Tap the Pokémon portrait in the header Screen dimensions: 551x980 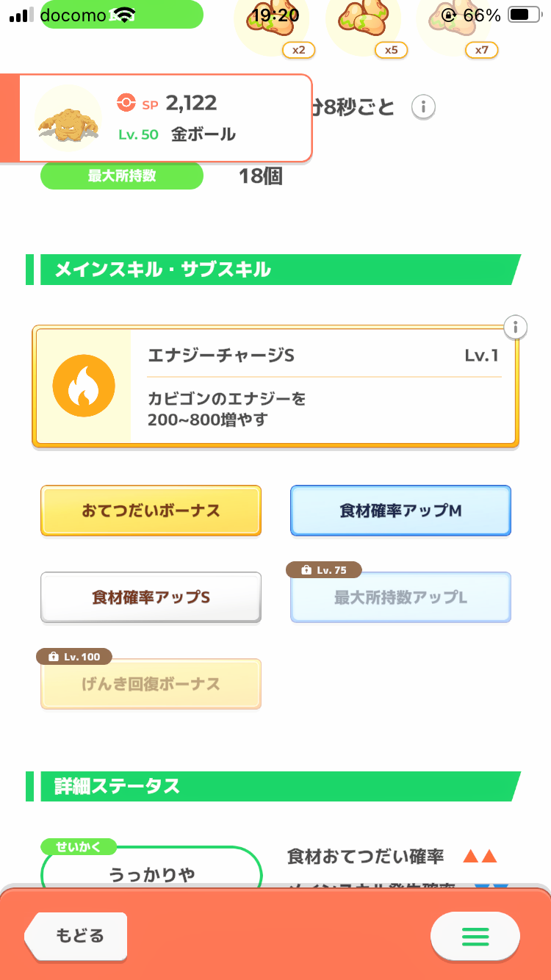(68, 118)
